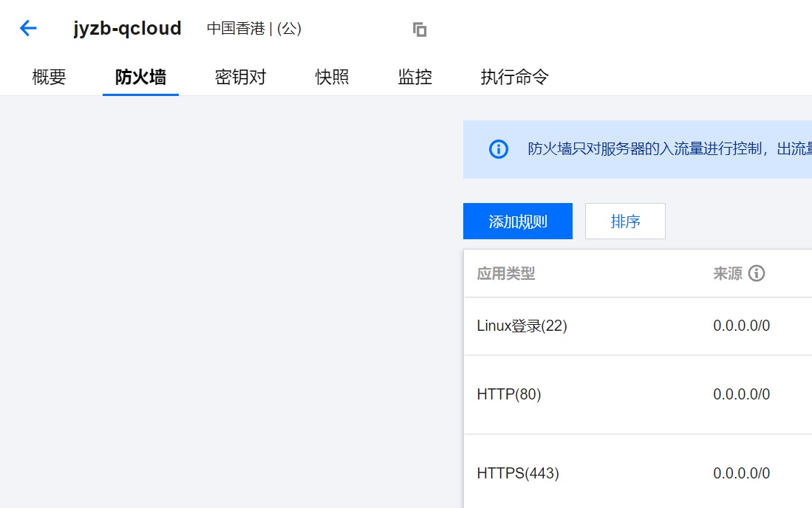Click the instance name jyzb-qcloud
Screen dimensions: 812x508
point(127,29)
